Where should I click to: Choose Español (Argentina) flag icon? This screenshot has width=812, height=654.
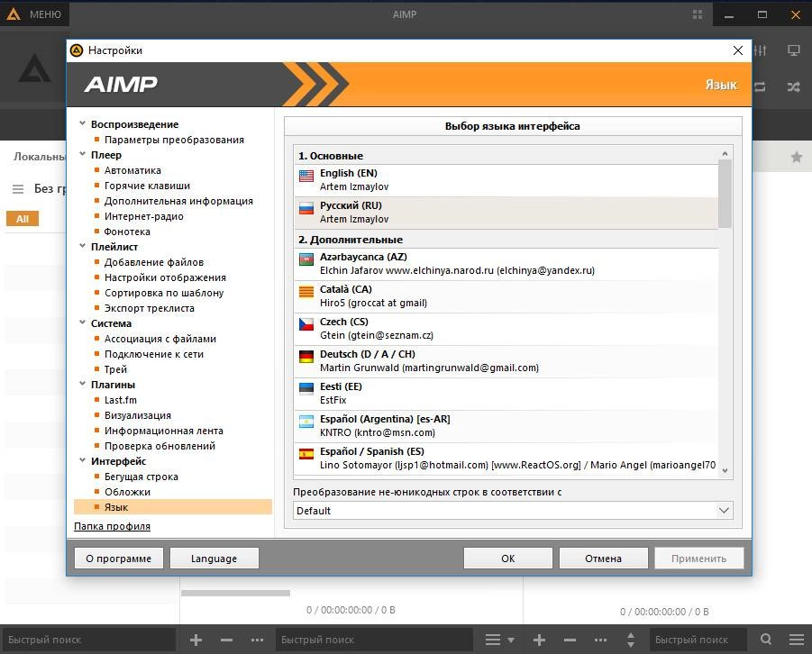point(306,422)
